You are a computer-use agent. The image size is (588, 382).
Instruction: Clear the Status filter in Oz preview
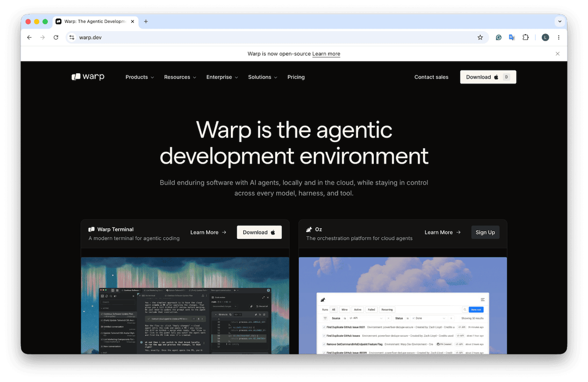click(451, 318)
